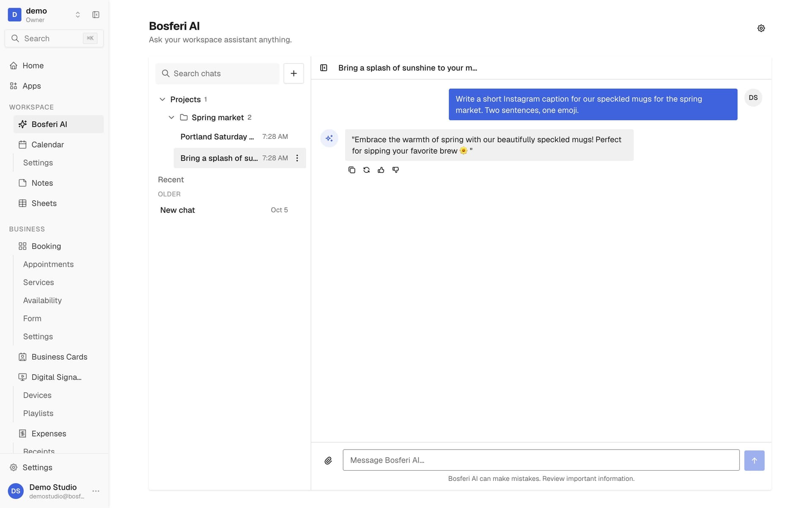Open Sheets from the sidebar
Image resolution: width=812 pixels, height=508 pixels.
[x=58, y=203]
